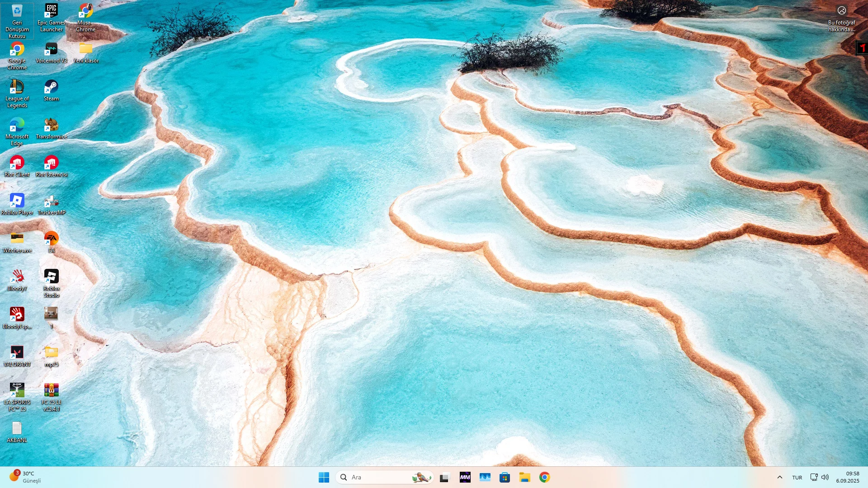Select the League of Legends icon
868x488 pixels.
(x=17, y=93)
